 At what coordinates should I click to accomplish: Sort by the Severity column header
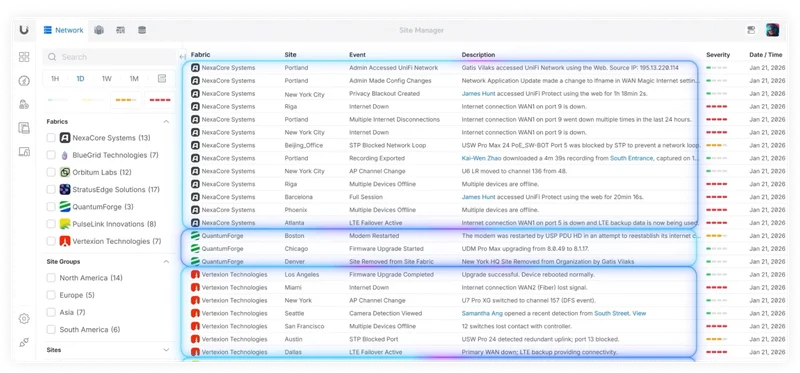click(718, 55)
